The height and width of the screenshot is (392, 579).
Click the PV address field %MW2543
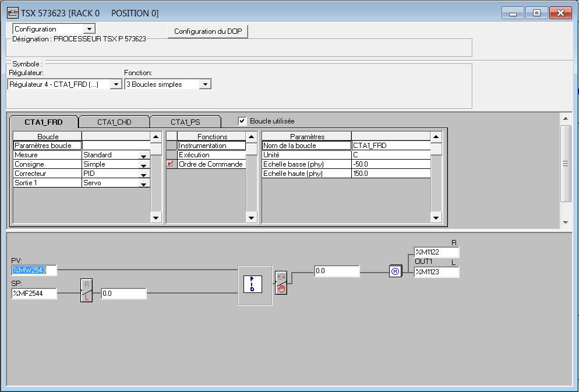(34, 270)
